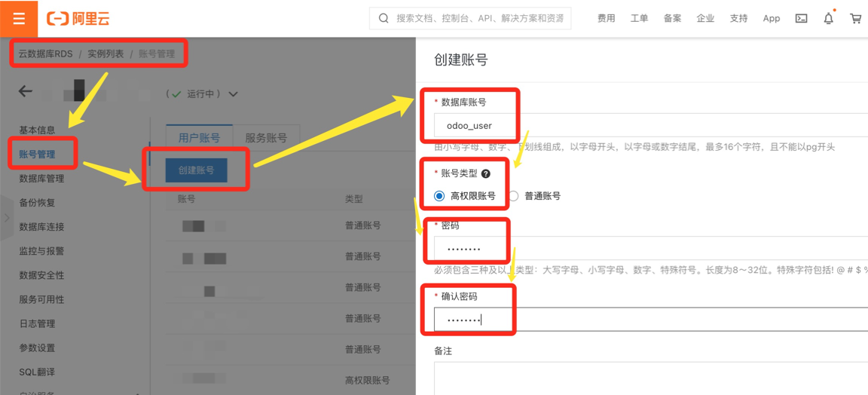
Task: Click the 高权限账号 cell in accounts table
Action: click(368, 381)
